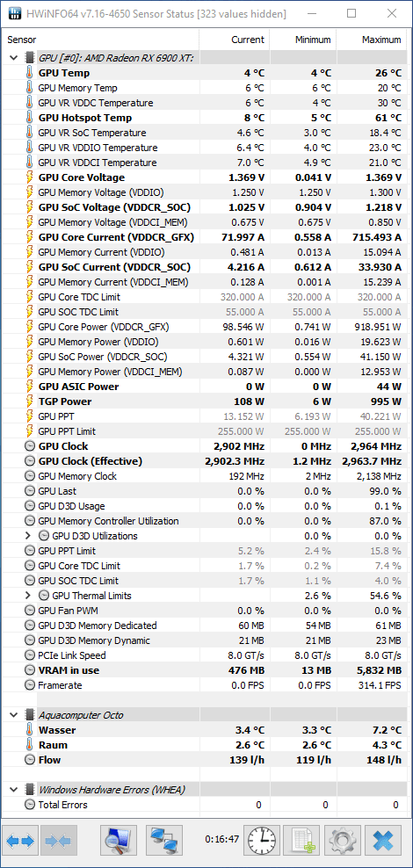Reset the elapsed time clock icon
The height and width of the screenshot is (868, 413).
264,841
